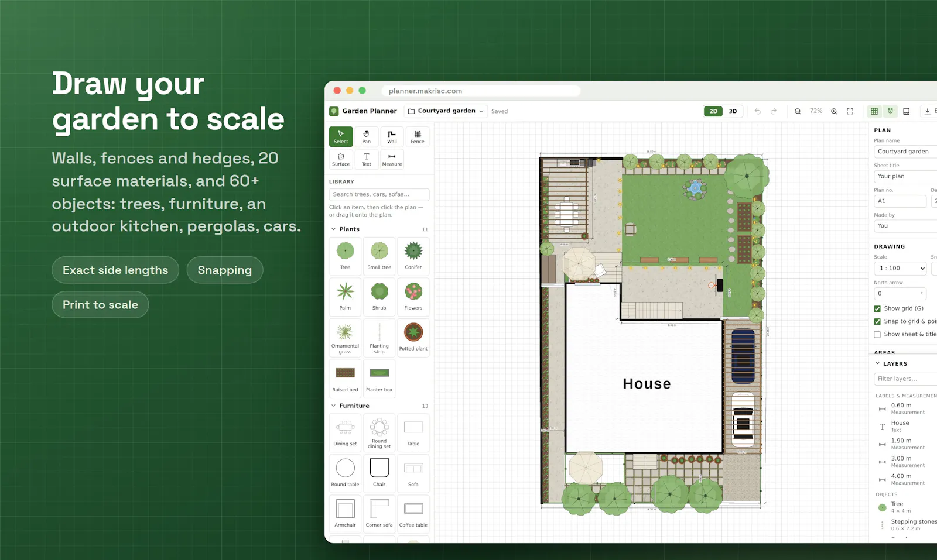The image size is (937, 560).
Task: Select the Corner sofa item
Action: [x=379, y=514]
